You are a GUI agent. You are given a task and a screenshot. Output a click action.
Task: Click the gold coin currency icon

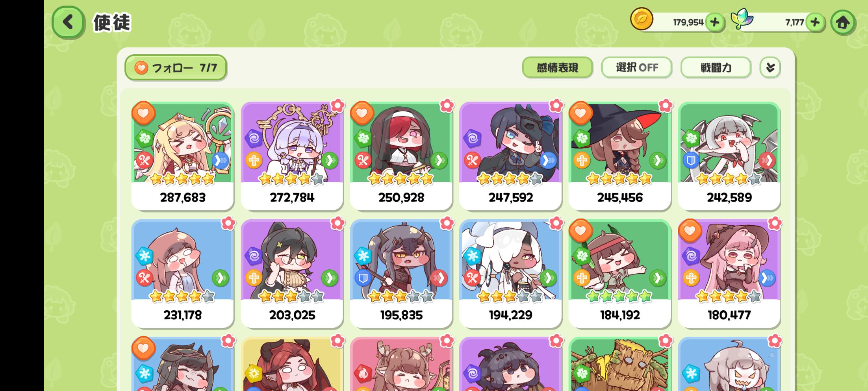[642, 19]
